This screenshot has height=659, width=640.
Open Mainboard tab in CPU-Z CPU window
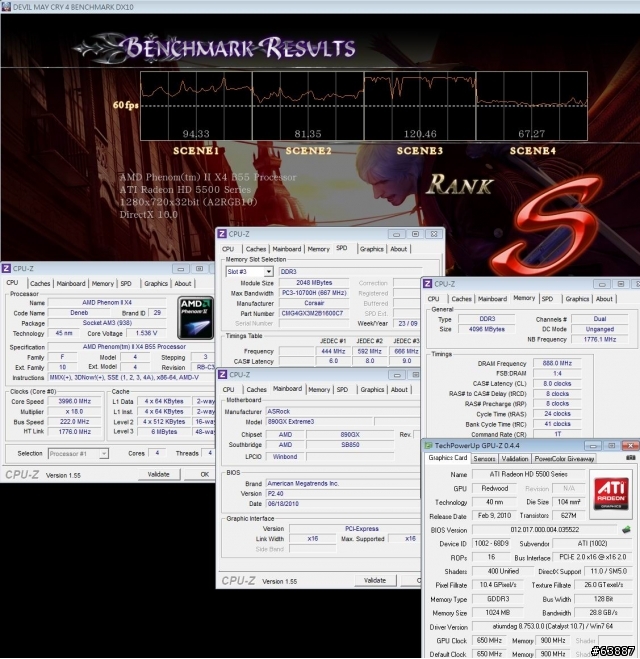pos(71,284)
